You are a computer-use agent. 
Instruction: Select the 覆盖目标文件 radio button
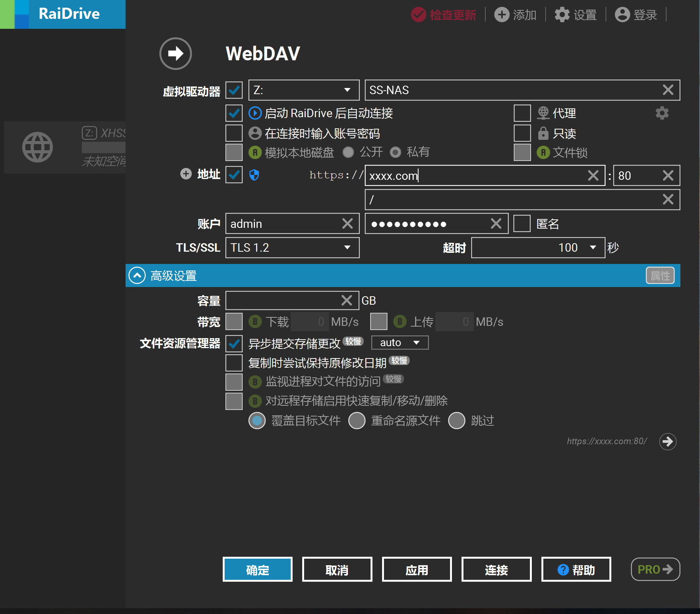coord(257,421)
